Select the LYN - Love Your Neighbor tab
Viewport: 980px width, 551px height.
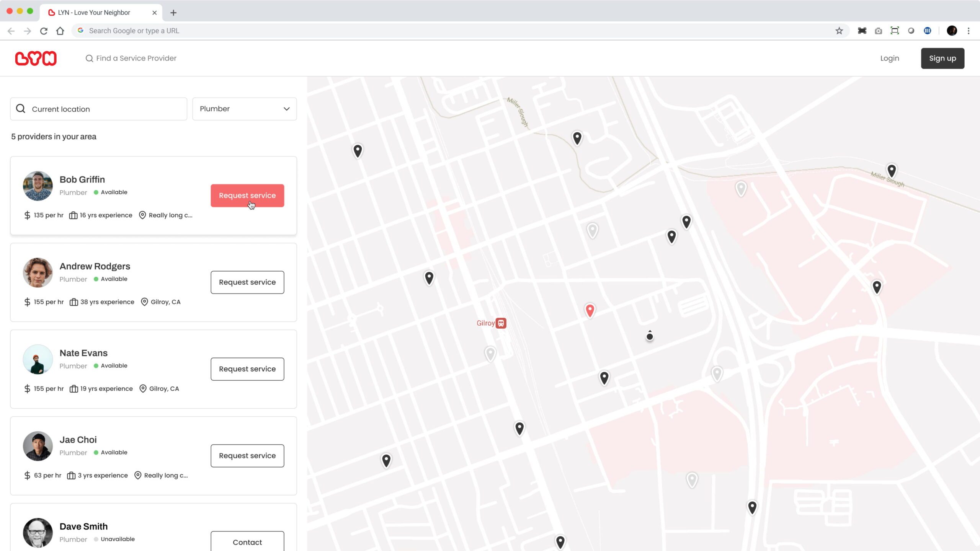tap(94, 12)
